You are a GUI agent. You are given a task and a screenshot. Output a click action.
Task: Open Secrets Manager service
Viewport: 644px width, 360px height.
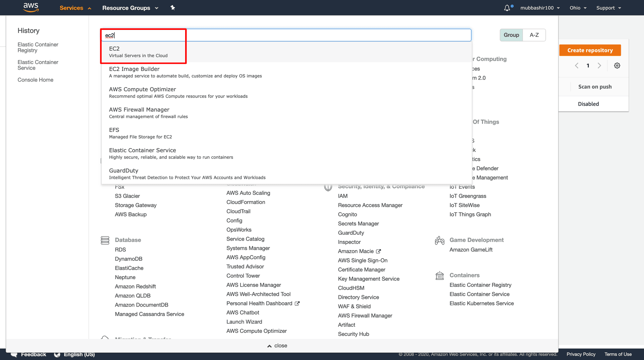(358, 224)
